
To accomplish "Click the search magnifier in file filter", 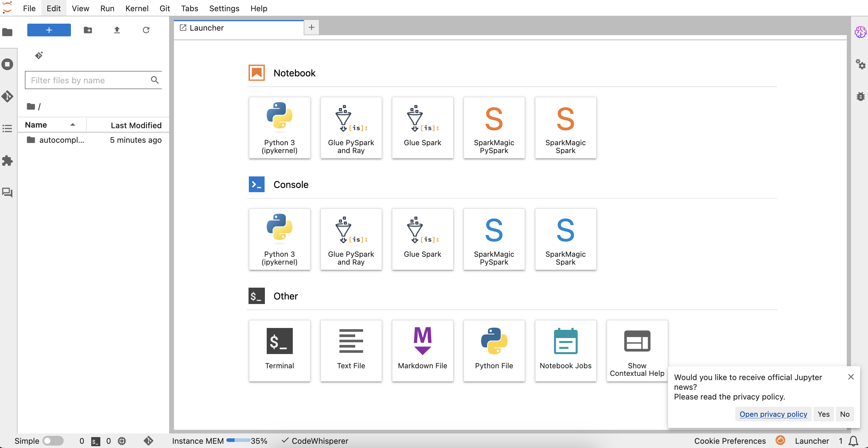I will pyautogui.click(x=155, y=80).
